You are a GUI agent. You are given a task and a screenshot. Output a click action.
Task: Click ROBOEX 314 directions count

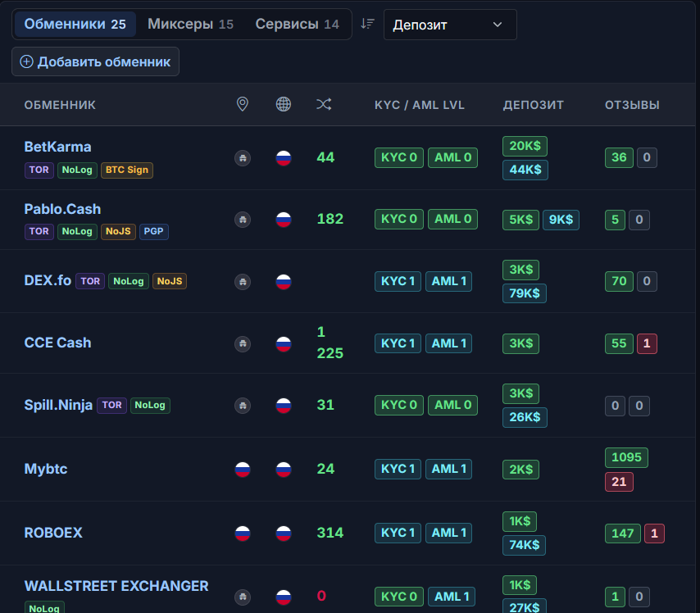330,533
